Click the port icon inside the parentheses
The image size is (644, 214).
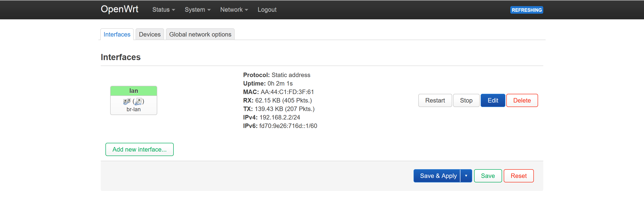tap(138, 101)
